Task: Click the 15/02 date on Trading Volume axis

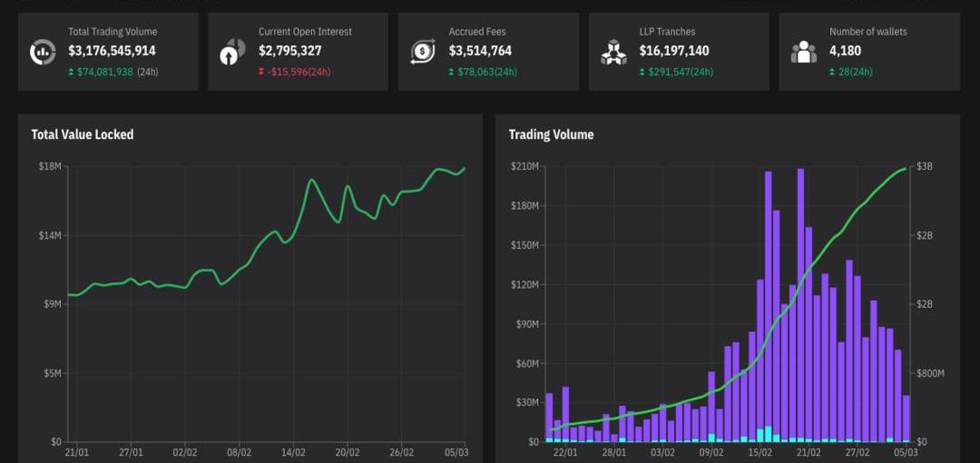Action: [760, 451]
